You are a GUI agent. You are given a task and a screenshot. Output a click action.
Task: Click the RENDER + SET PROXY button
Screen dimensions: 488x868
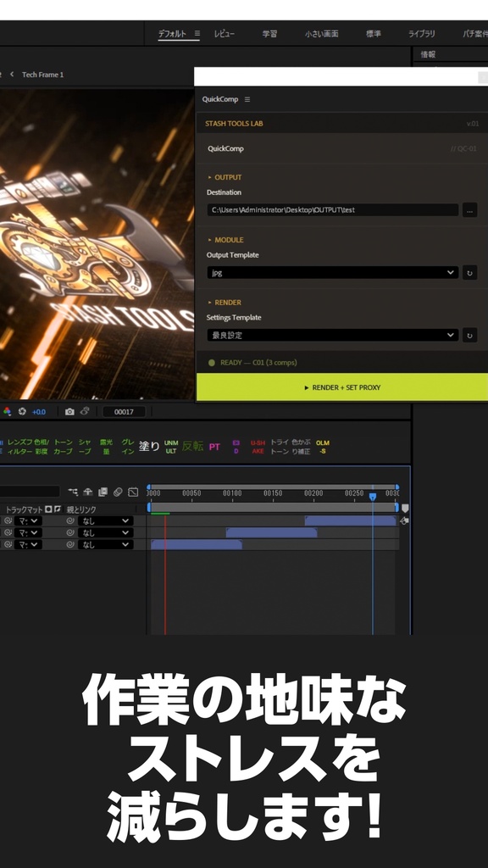[x=342, y=387]
